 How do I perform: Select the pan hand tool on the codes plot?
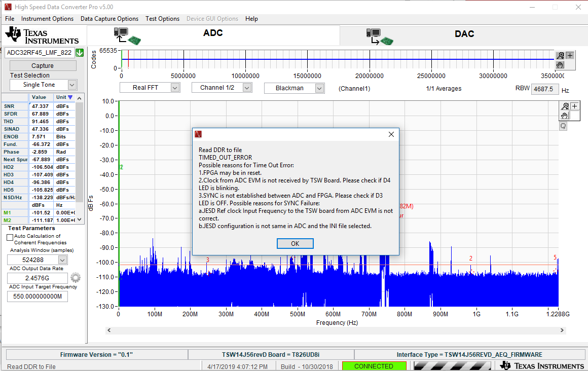pyautogui.click(x=560, y=64)
